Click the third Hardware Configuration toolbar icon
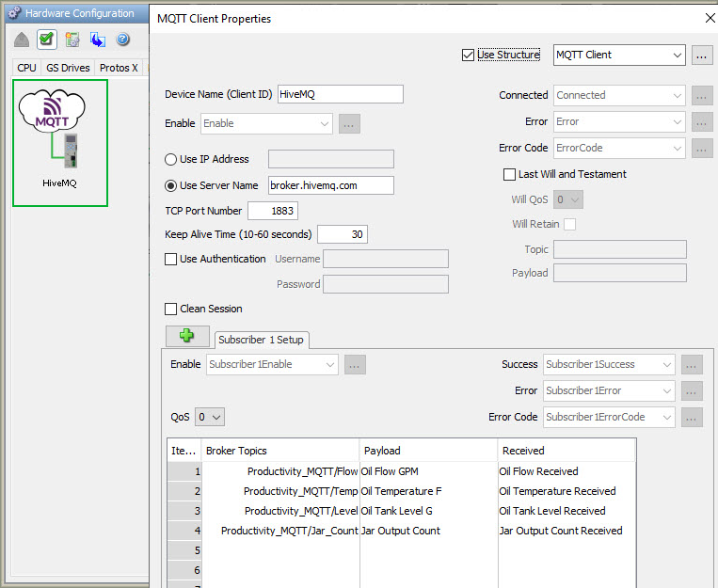 click(x=72, y=40)
